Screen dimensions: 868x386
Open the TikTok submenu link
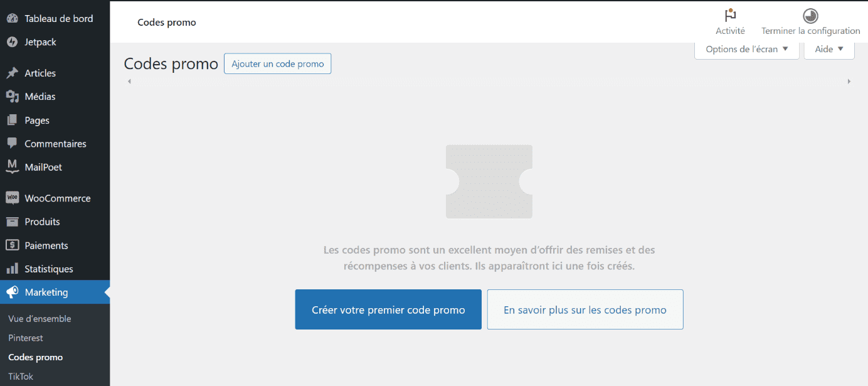21,377
